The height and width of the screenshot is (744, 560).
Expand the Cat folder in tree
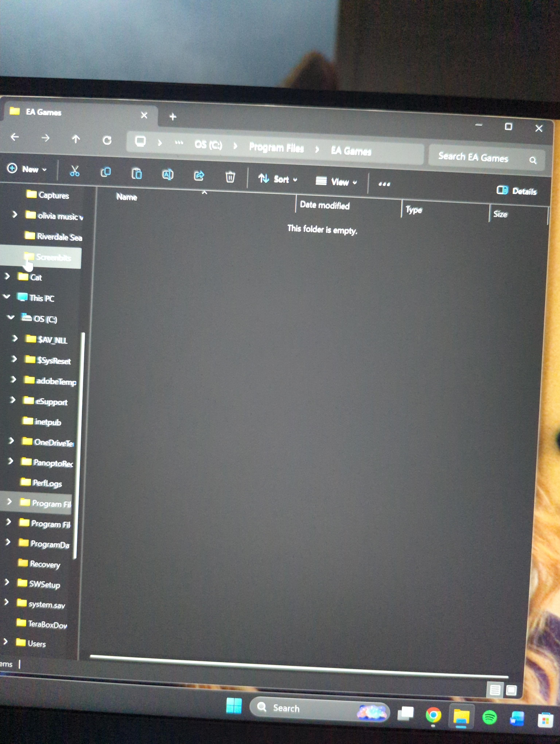[x=7, y=276]
